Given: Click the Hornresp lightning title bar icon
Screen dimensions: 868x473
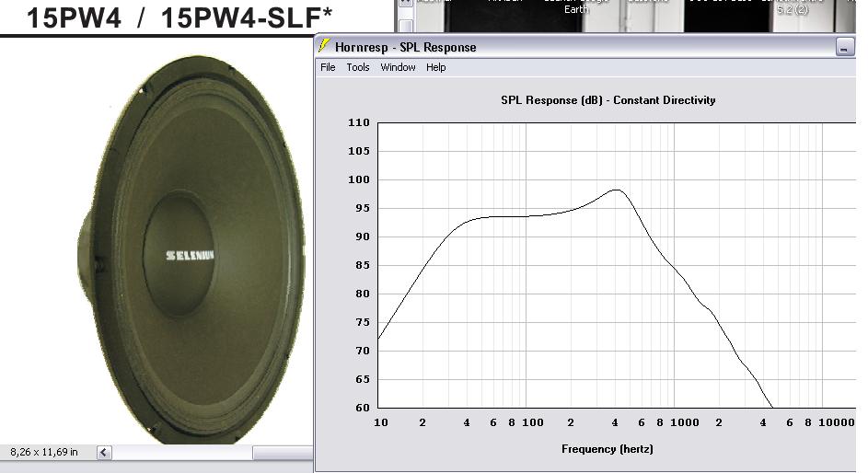Looking at the screenshot, I should [x=324, y=46].
